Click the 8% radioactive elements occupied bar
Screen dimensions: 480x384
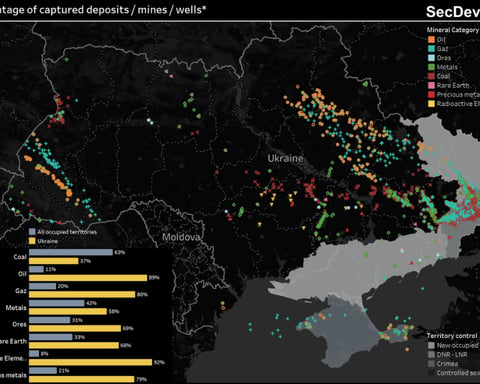(34, 354)
